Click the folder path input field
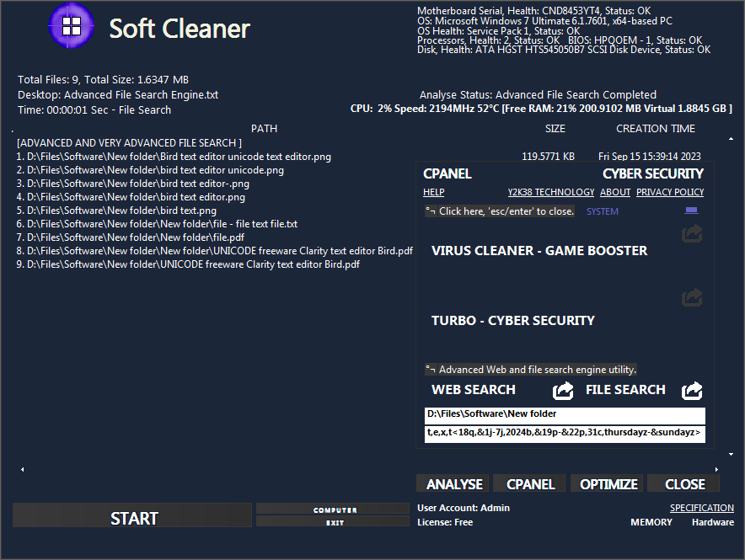This screenshot has width=745, height=560. pyautogui.click(x=565, y=414)
